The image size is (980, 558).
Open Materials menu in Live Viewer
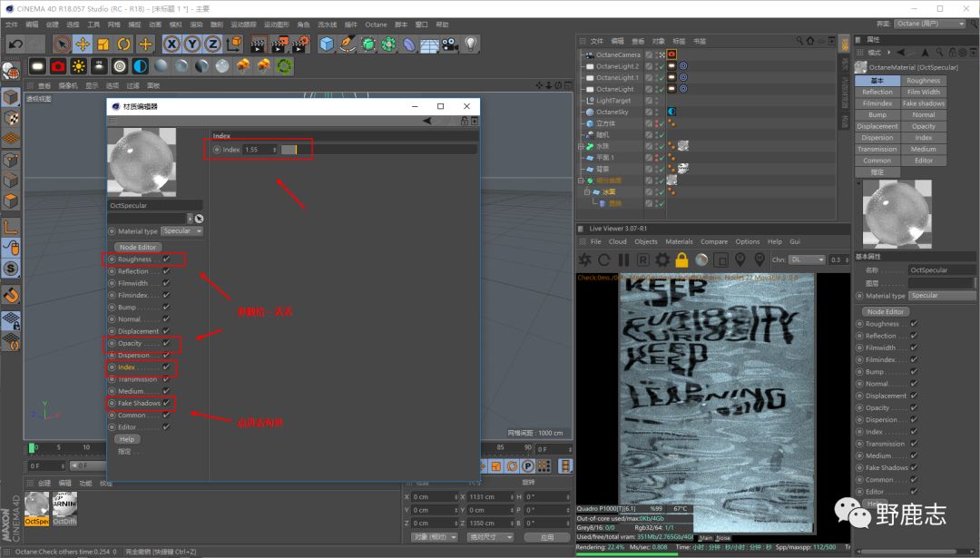point(679,242)
